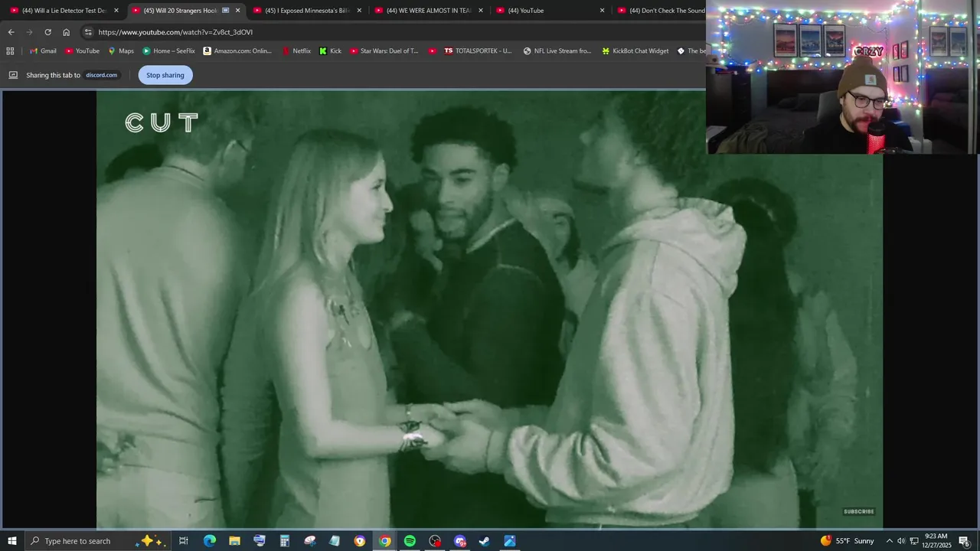Click the SUBSCRIBE watermark on the video
980x551 pixels.
(858, 511)
